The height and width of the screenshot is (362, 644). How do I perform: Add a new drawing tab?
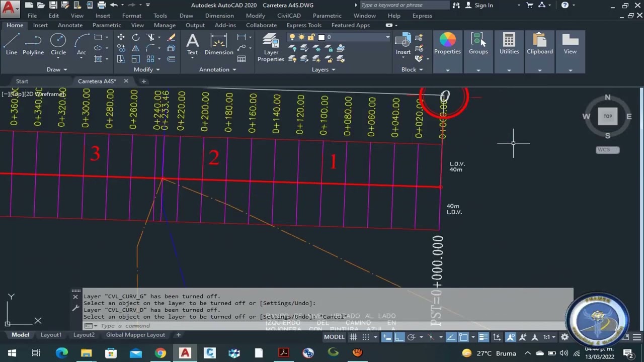pyautogui.click(x=143, y=81)
